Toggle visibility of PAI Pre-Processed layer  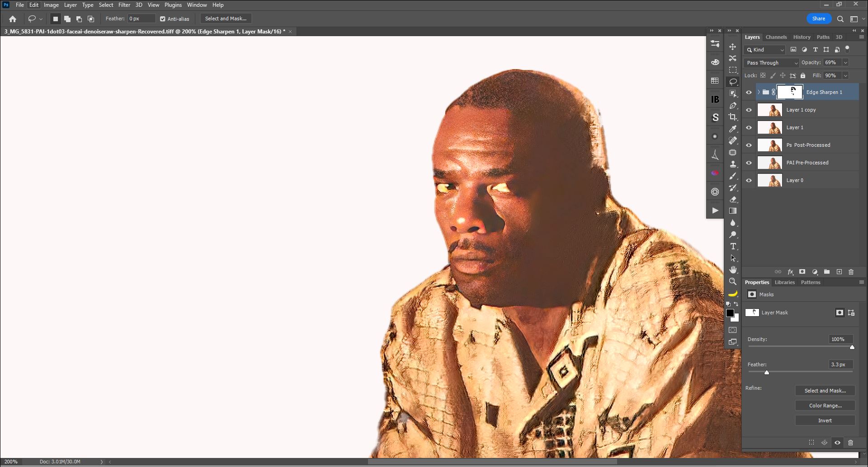(x=749, y=163)
